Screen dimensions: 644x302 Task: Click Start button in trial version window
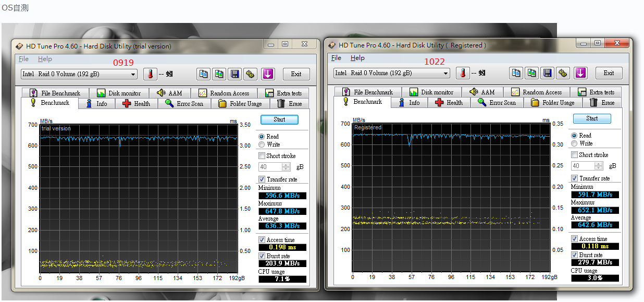[279, 119]
